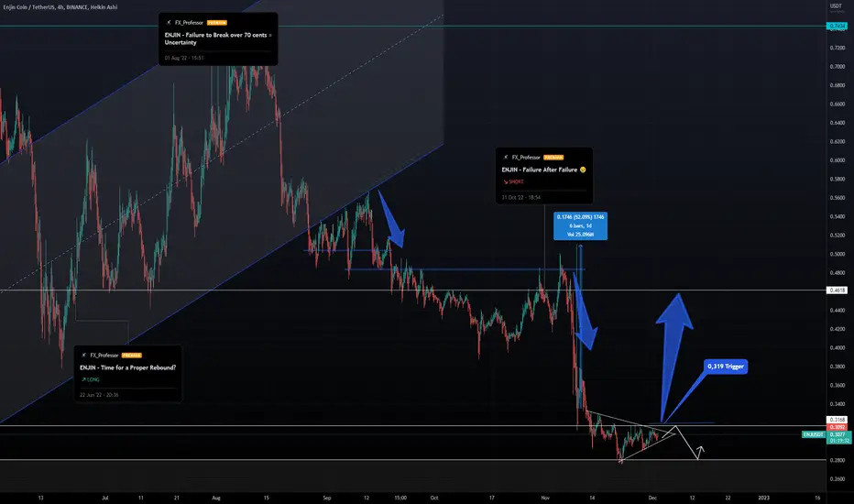This screenshot has width=854, height=504.
Task: Click the '01 Aug '22 - 15:51' timestamp
Action: (184, 58)
